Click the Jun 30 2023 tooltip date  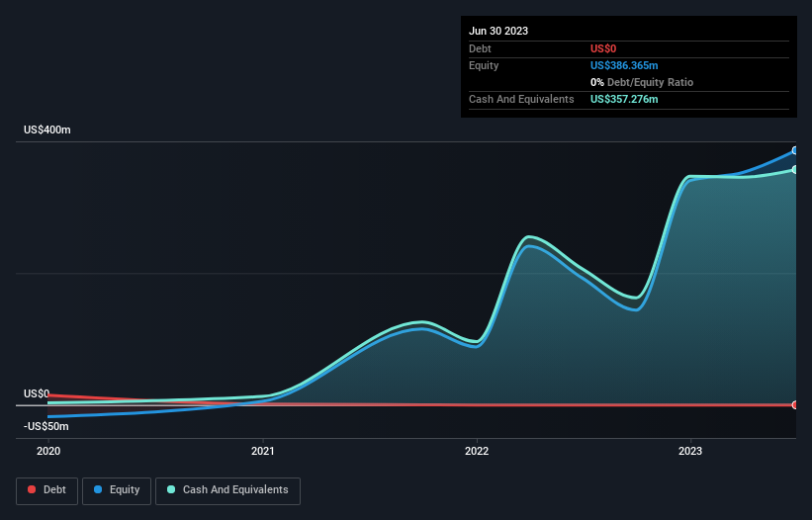point(498,31)
